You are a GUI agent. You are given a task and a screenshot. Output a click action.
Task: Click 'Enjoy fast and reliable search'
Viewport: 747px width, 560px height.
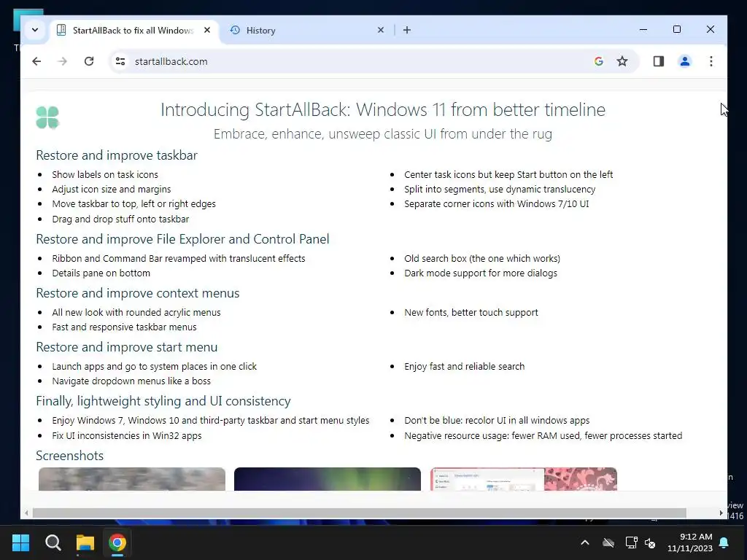465,366
